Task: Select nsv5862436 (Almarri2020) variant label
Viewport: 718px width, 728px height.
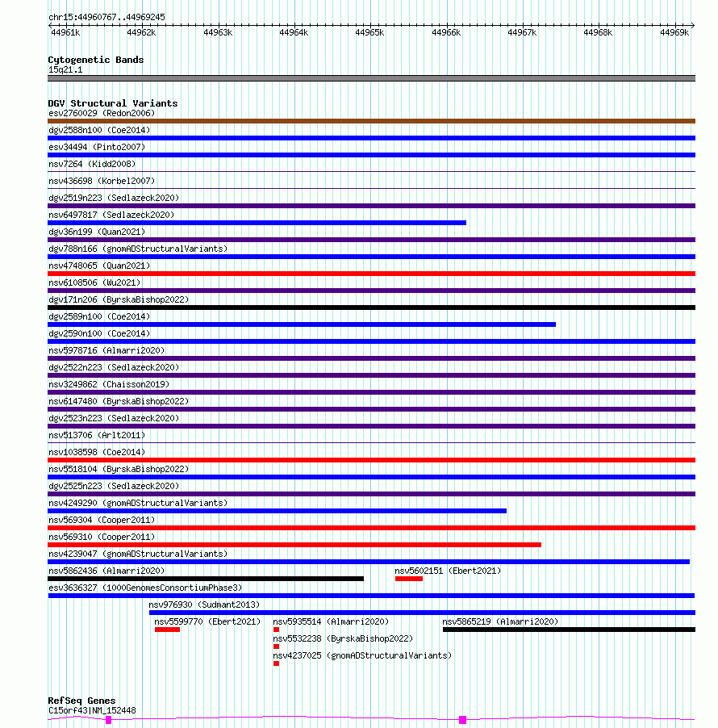Action: 106,571
